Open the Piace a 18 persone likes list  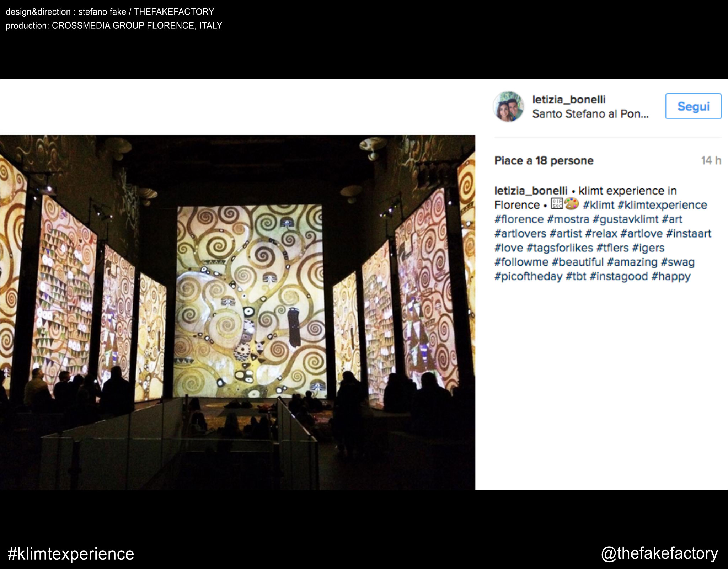point(544,161)
